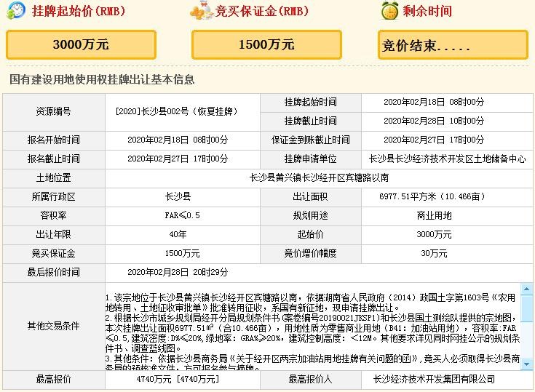Image resolution: width=535 pixels, height=392 pixels.
Task: Click the 挂牌起始时间 label
Action: pos(311,102)
